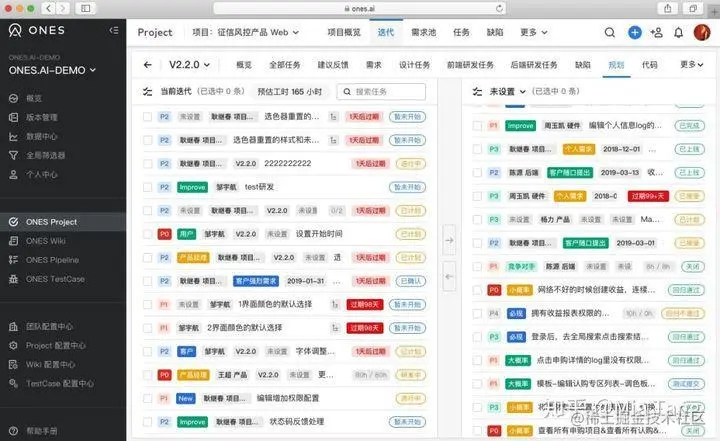The image size is (720, 441).
Task: Open the invite member icon
Action: (x=656, y=33)
